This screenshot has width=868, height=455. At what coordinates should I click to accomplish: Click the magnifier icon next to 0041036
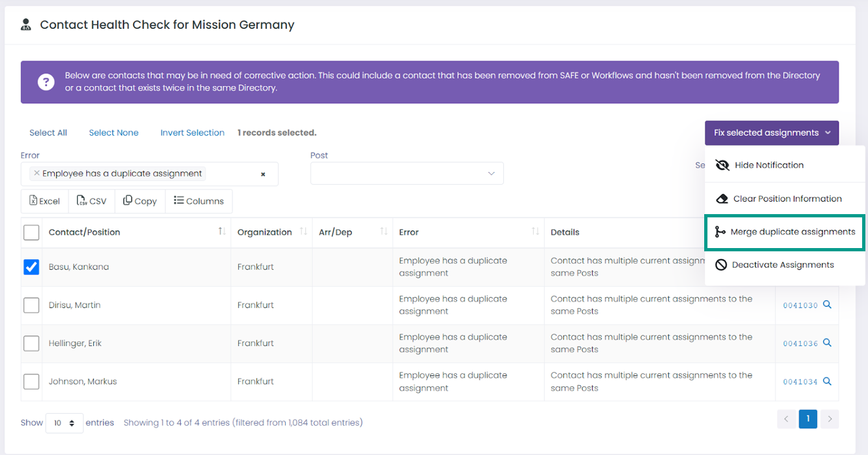pyautogui.click(x=827, y=343)
